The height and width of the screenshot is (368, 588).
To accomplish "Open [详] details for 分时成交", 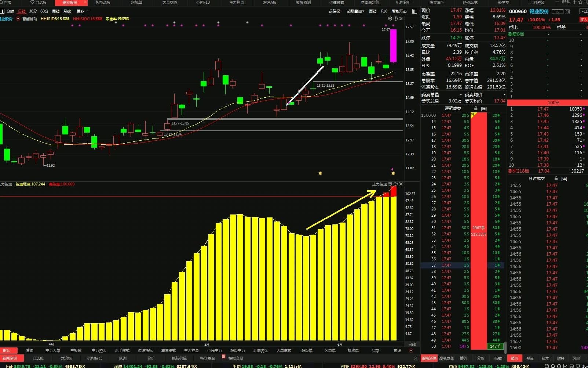I will pyautogui.click(x=564, y=178).
